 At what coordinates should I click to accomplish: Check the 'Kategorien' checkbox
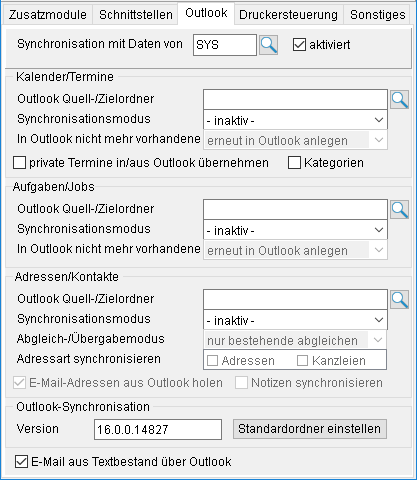coord(294,163)
